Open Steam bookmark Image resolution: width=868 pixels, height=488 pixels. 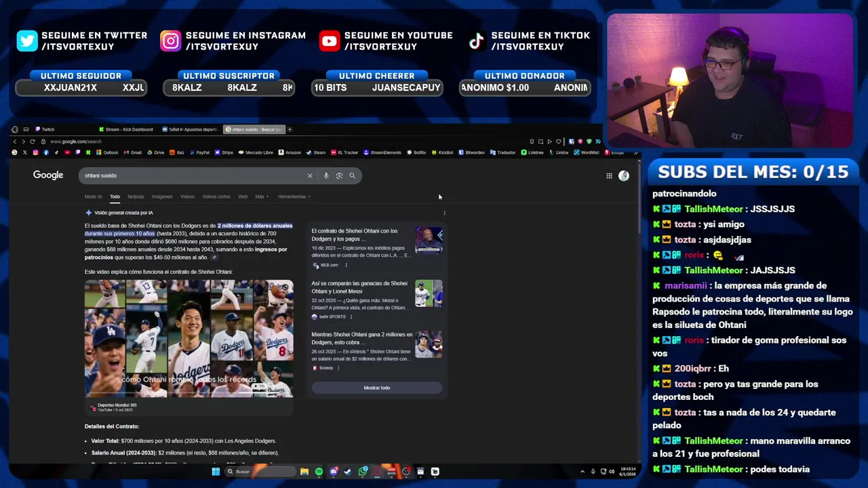(x=316, y=152)
